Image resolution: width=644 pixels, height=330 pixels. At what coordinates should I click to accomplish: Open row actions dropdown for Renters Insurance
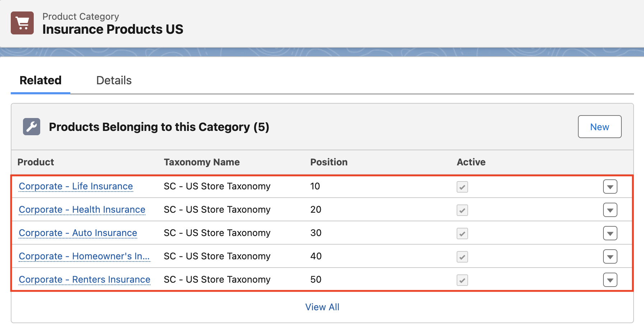(x=610, y=280)
